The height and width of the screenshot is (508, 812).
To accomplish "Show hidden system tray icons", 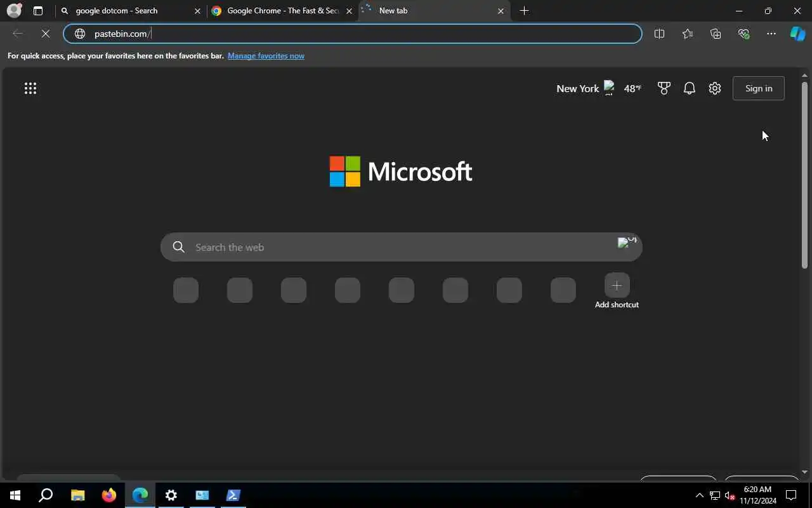I will click(x=700, y=495).
